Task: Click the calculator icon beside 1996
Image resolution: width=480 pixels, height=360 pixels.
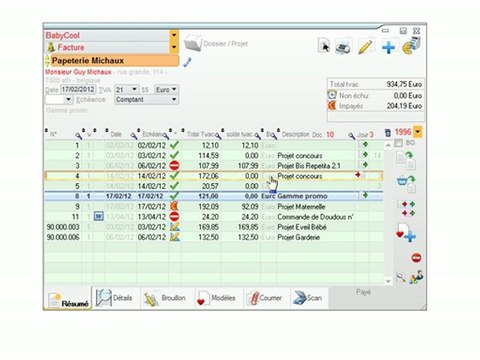Action: coord(388,133)
